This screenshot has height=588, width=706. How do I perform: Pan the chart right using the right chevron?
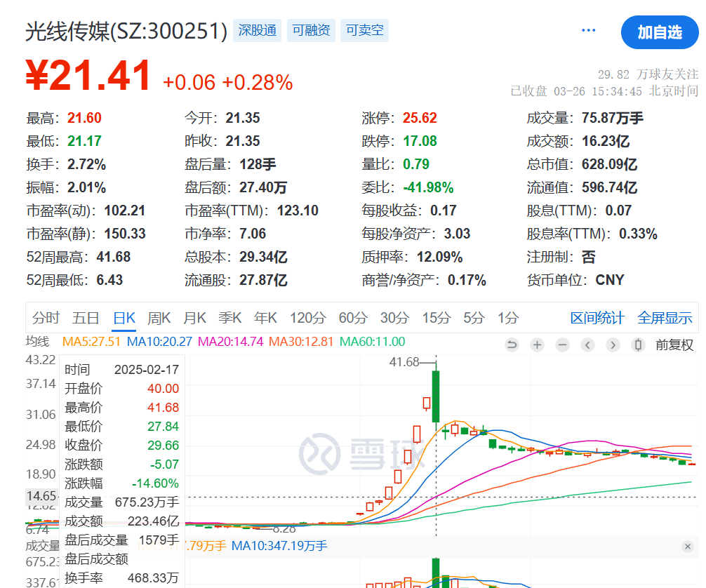[x=612, y=345]
